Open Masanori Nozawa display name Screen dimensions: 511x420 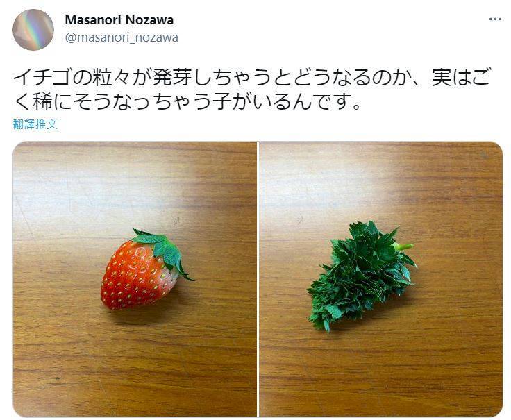tap(119, 20)
